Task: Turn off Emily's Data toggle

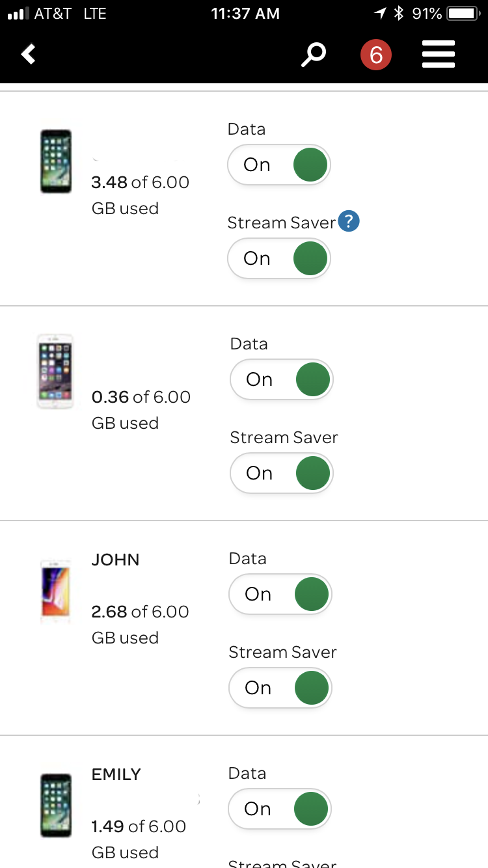Action: (x=280, y=809)
